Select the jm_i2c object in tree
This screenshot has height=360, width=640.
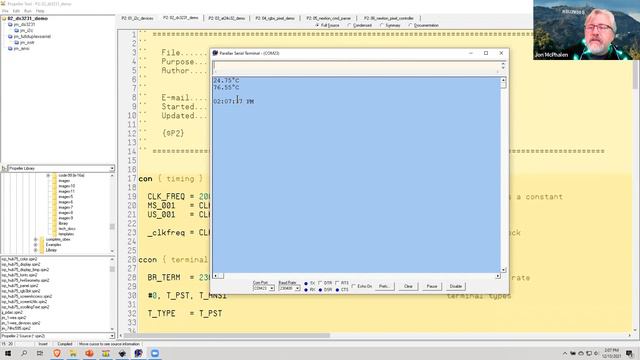26,31
